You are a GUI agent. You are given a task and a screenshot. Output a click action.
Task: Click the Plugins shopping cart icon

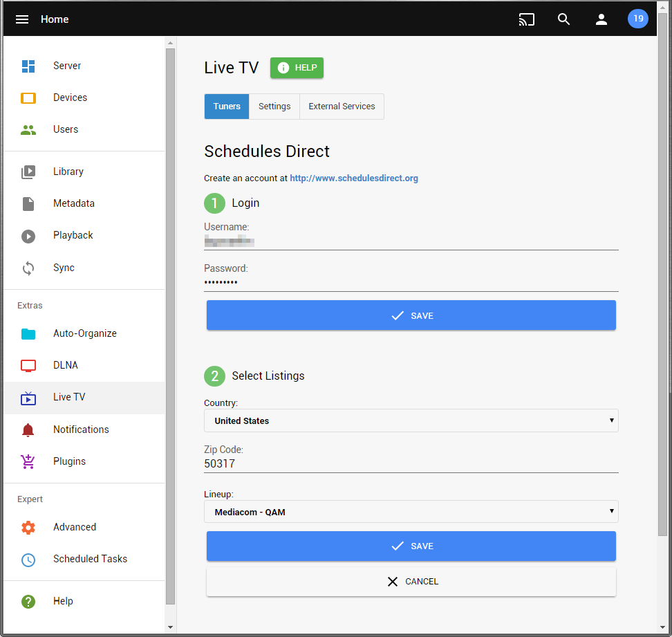click(x=28, y=462)
